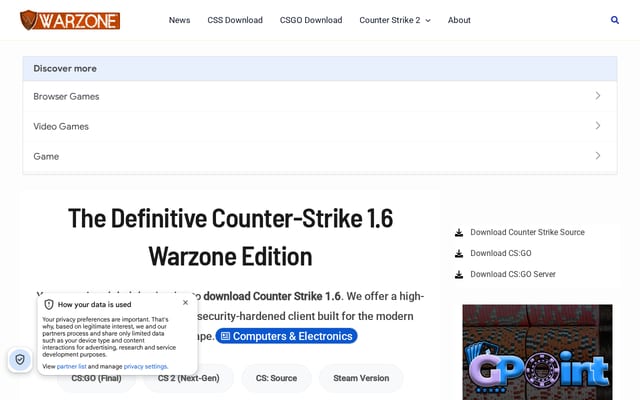Click download icon beside Counter Strike Source
This screenshot has height=400, width=640.
tap(459, 233)
